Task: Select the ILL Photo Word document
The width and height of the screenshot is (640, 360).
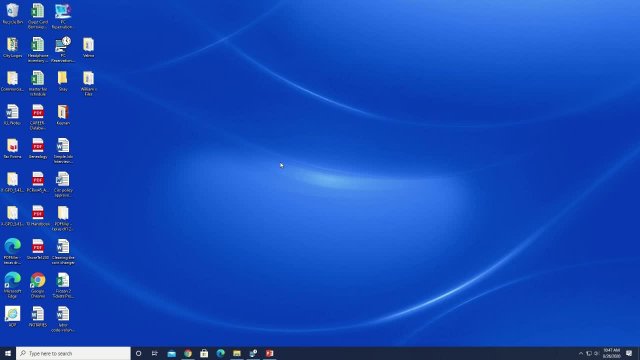Action: 13,115
